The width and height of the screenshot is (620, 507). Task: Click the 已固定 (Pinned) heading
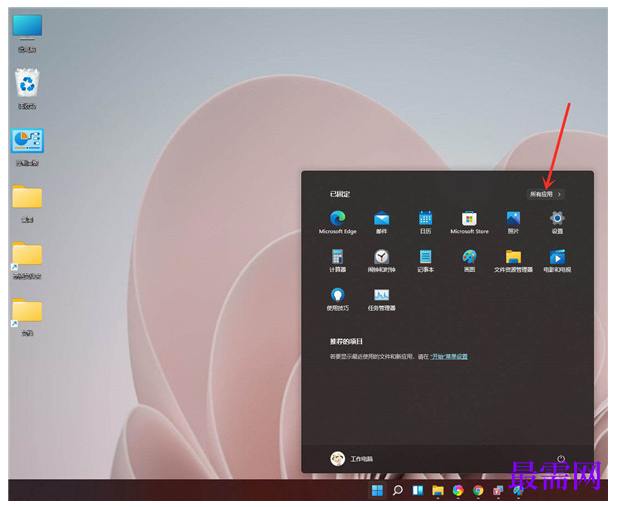[340, 194]
